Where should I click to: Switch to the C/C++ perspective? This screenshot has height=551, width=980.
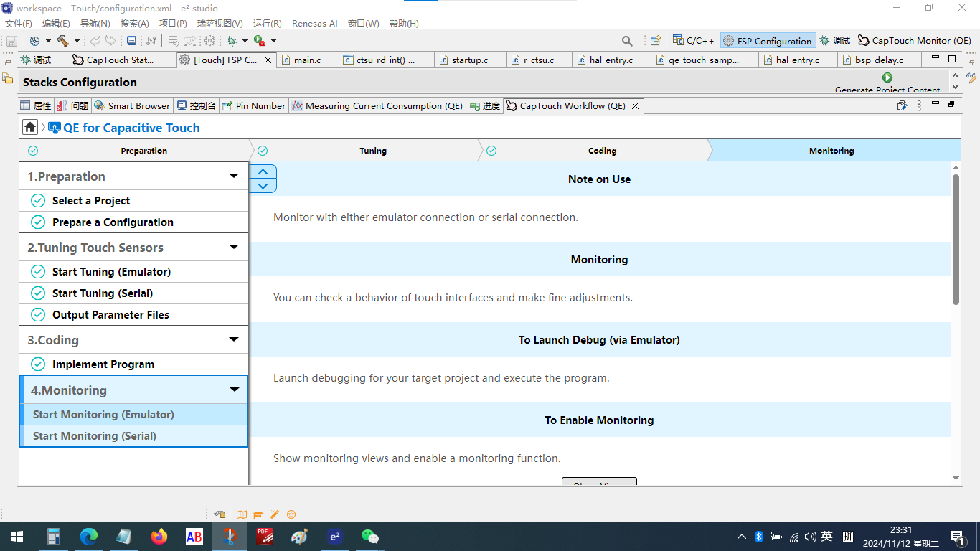pos(693,41)
